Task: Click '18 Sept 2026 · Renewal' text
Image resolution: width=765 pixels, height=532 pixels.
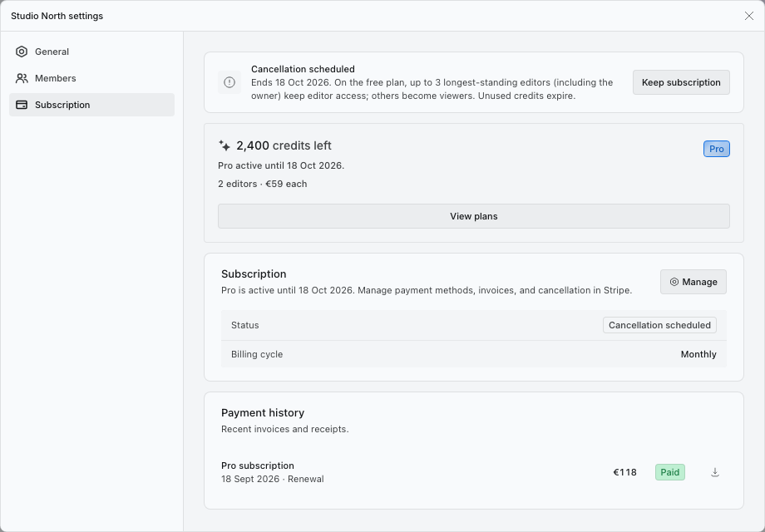Action: point(272,479)
